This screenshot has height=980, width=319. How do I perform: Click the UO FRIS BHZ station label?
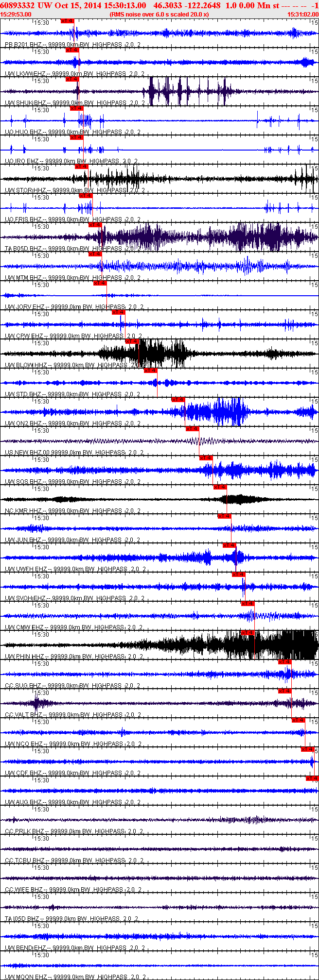(23, 220)
